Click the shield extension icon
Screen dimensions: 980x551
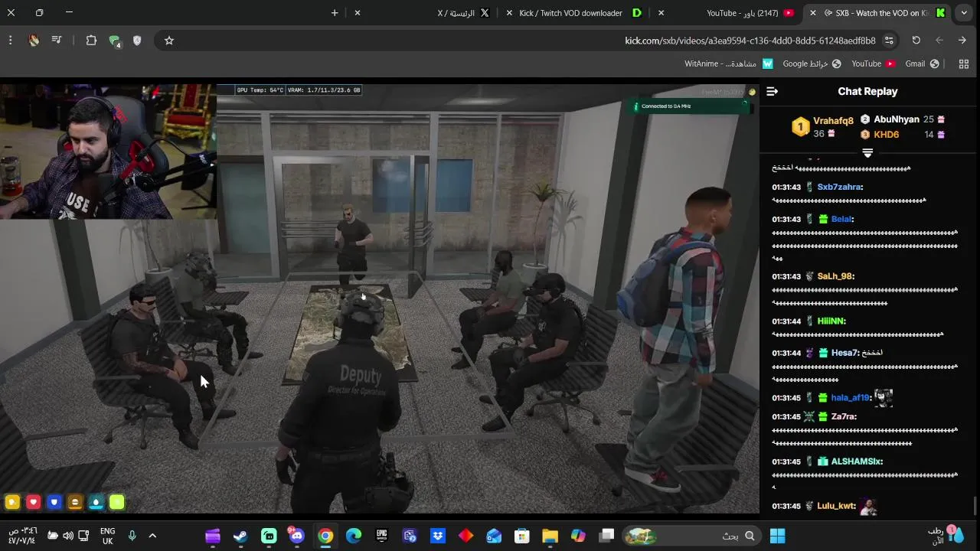coord(137,41)
